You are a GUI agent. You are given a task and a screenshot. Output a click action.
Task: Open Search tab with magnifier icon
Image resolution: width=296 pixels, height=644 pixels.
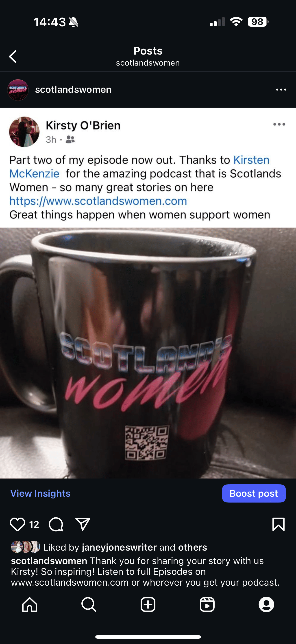tap(89, 604)
